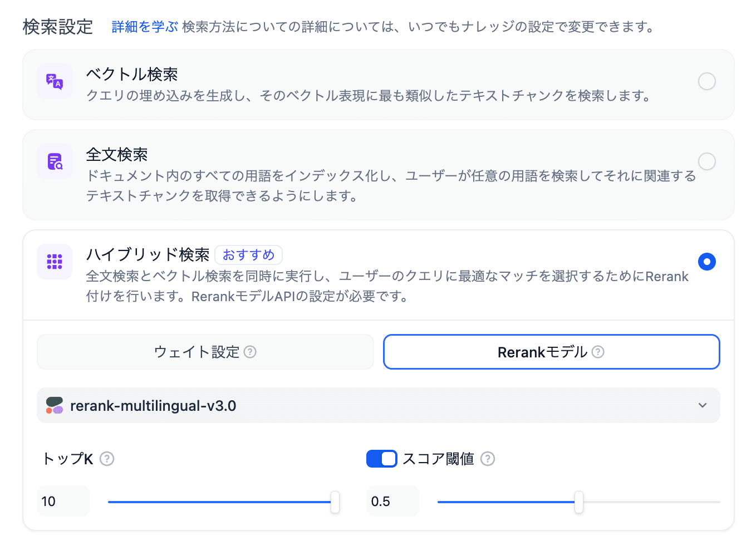756x560 pixels.
Task: Click the おすすめ recommended badge
Action: point(248,255)
